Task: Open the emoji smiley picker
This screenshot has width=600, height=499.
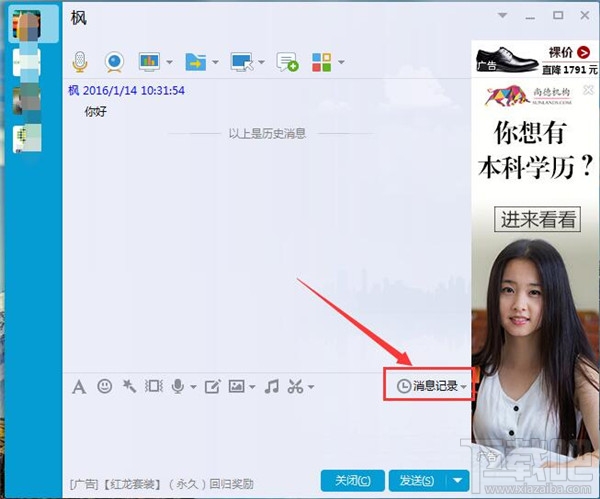Action: click(104, 386)
